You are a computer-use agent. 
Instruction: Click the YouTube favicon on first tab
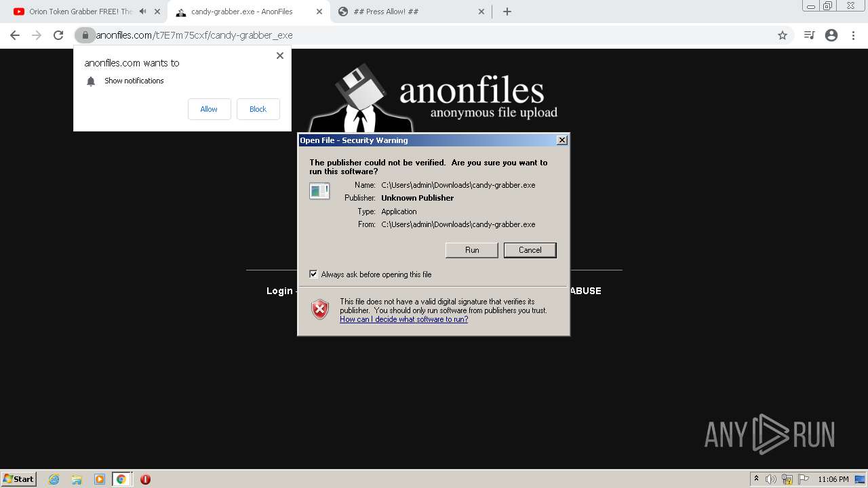[19, 12]
